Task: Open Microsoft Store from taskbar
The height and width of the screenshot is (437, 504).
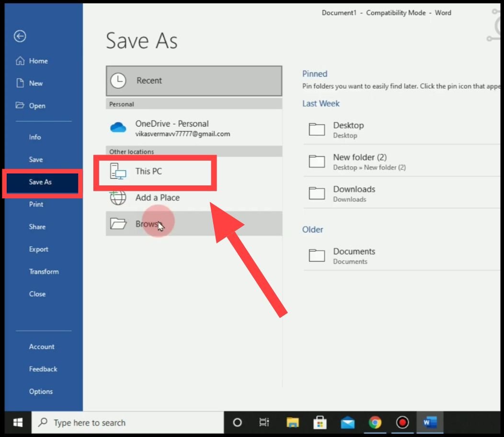Action: tap(320, 422)
